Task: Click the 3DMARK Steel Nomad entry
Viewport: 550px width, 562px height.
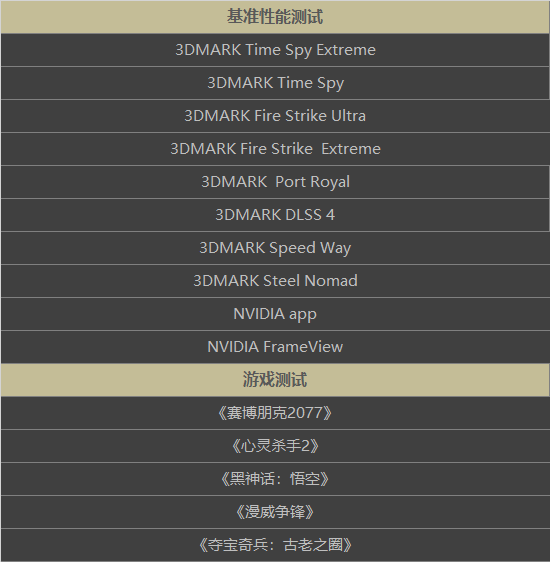Action: [275, 281]
